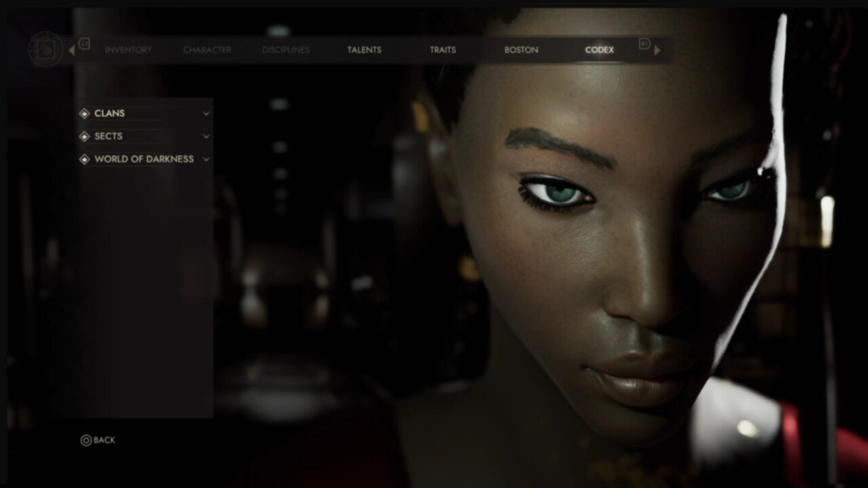
Task: Select the Codex tab
Action: (x=599, y=49)
